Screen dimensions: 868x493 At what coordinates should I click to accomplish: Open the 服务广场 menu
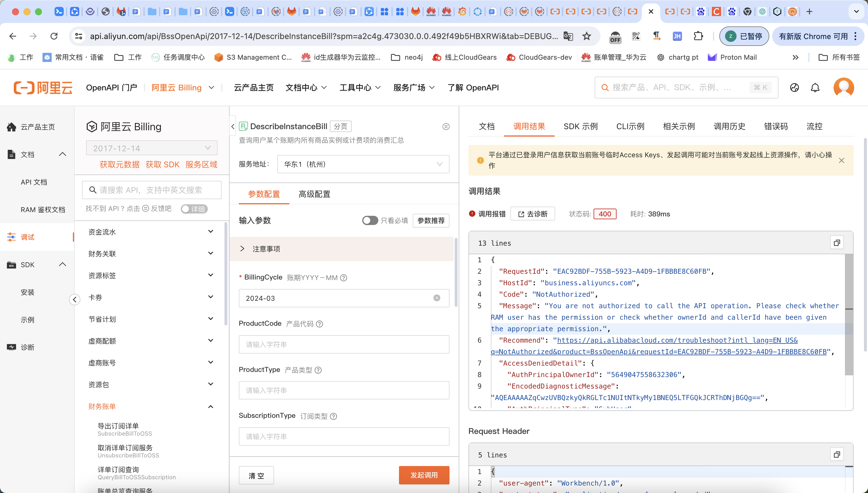coord(414,88)
